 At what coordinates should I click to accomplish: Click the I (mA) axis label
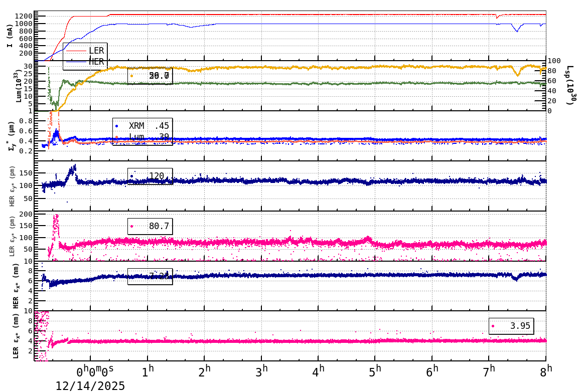[x=10, y=36]
